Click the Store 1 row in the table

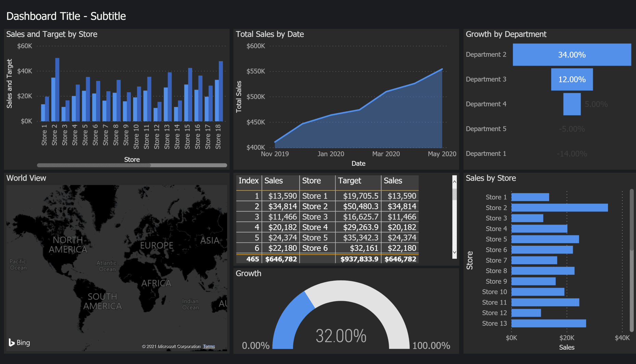coord(315,196)
